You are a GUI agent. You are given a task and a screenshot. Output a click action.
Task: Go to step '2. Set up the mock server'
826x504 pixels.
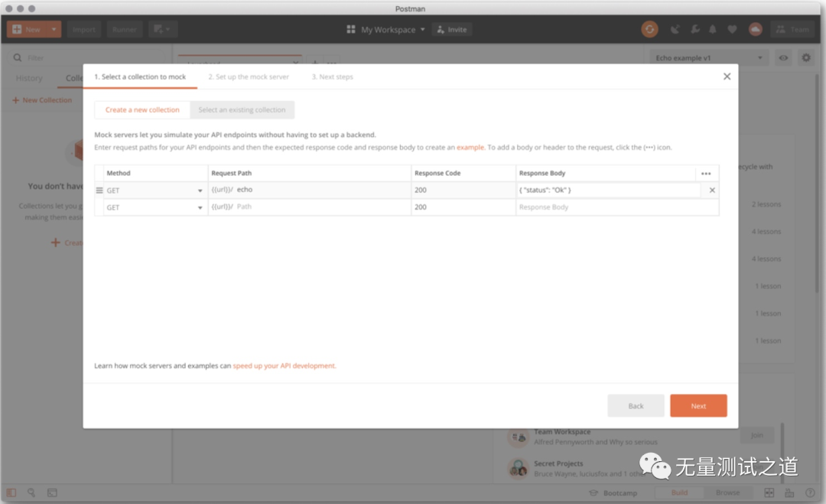[x=249, y=76]
